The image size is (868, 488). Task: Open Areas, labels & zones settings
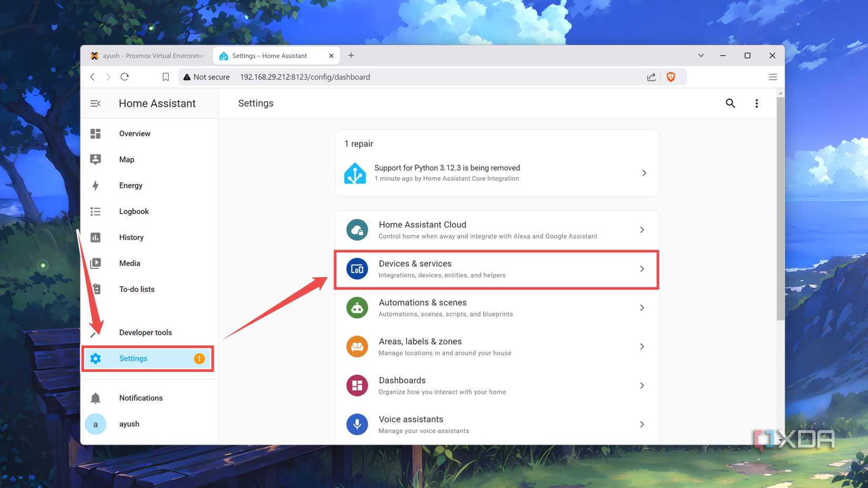coord(497,347)
